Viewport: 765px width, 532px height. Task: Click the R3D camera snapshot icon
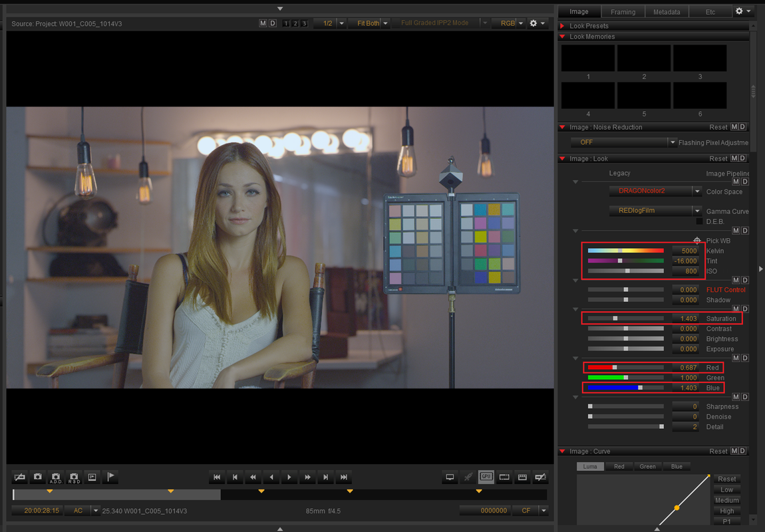[74, 477]
